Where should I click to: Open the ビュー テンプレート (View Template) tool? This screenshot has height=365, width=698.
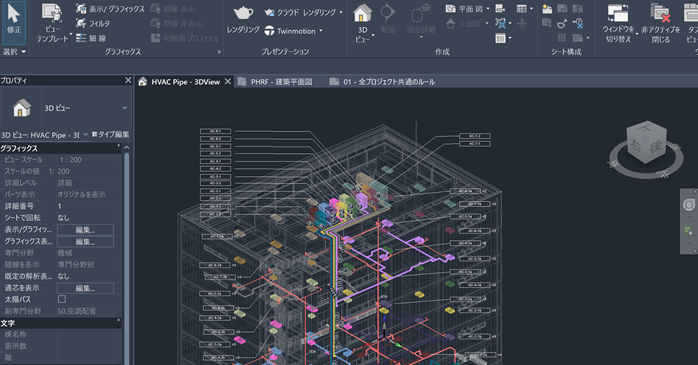53,23
